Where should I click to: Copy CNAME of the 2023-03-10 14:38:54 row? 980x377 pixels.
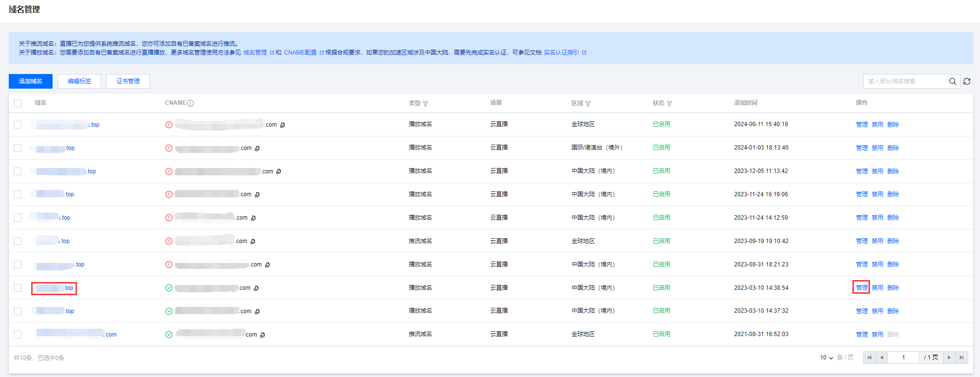[256, 288]
